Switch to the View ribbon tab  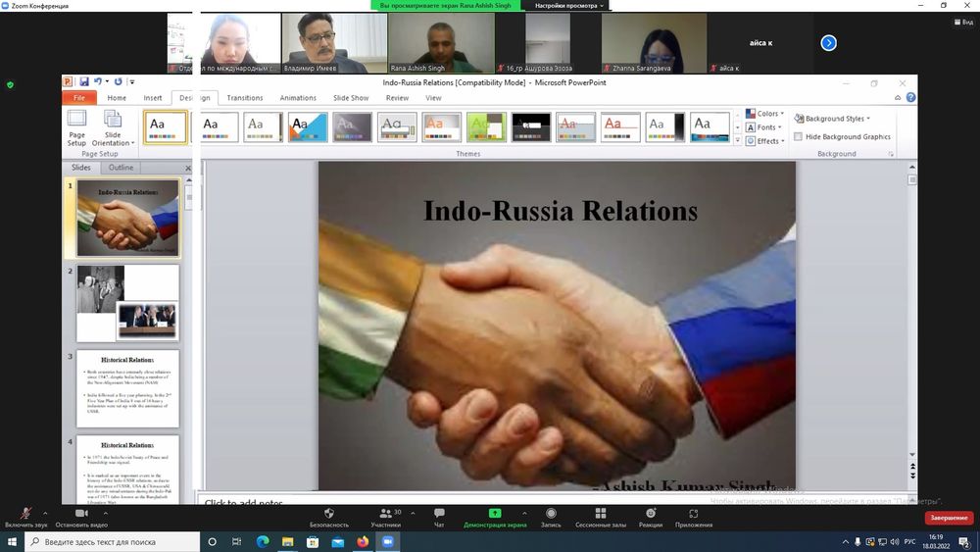tap(433, 97)
